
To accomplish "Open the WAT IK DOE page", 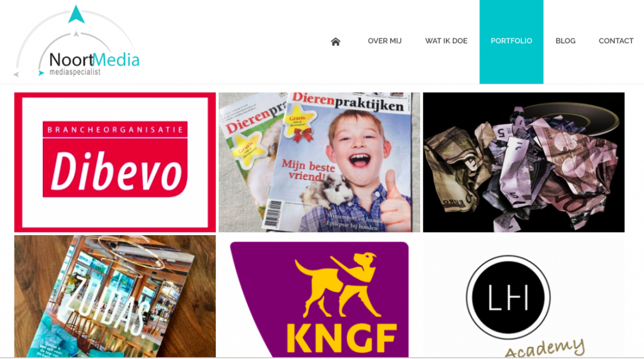I will tap(446, 41).
